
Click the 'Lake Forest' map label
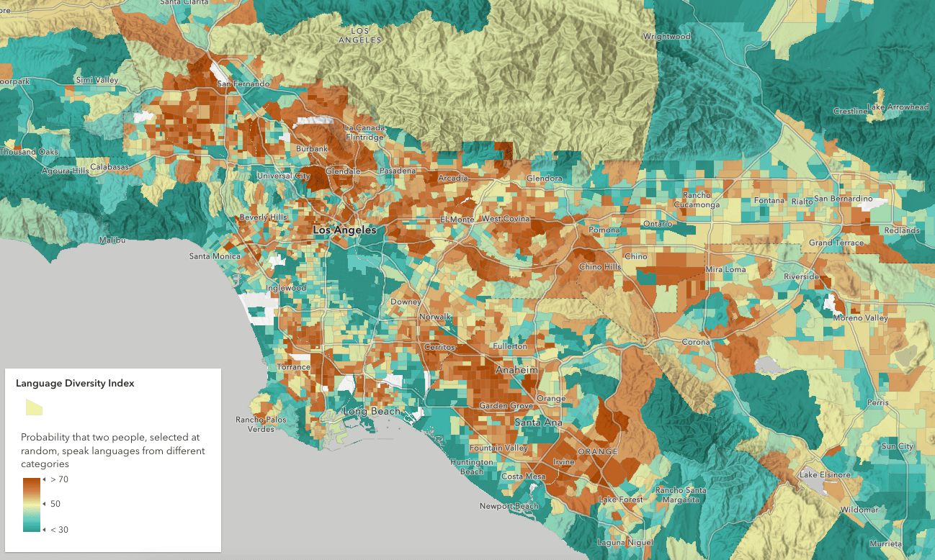pos(621,500)
